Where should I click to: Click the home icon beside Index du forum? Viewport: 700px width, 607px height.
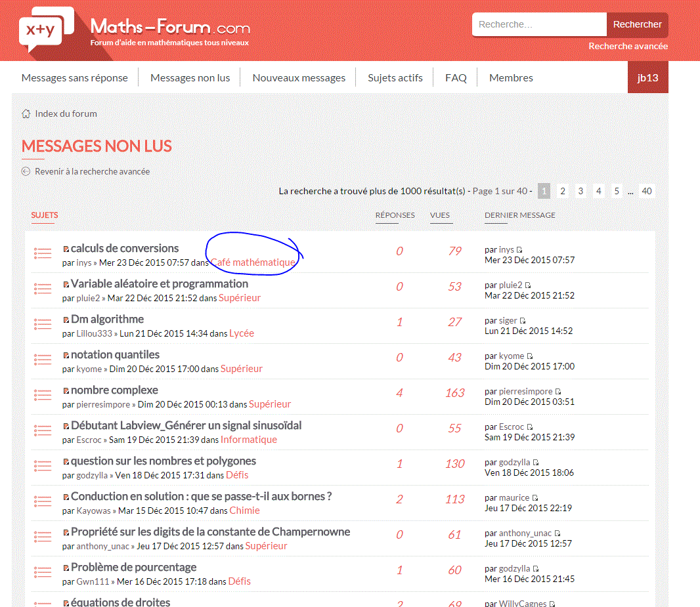[x=26, y=114]
